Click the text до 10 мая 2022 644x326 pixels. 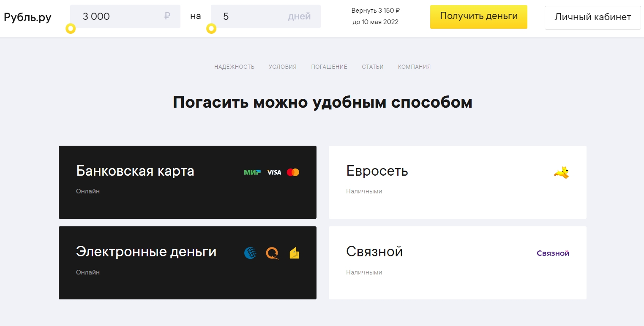pos(376,22)
